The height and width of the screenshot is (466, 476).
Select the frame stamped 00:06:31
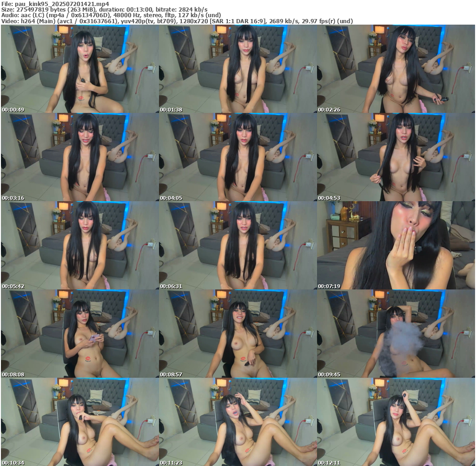coord(238,245)
